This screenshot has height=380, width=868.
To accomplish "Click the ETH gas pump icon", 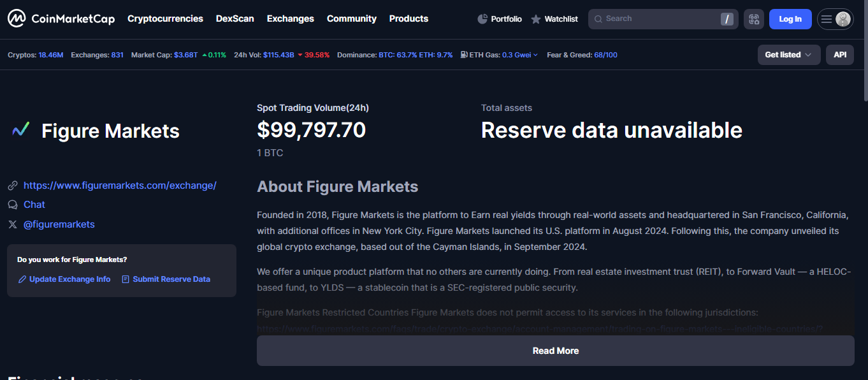I will [x=464, y=55].
